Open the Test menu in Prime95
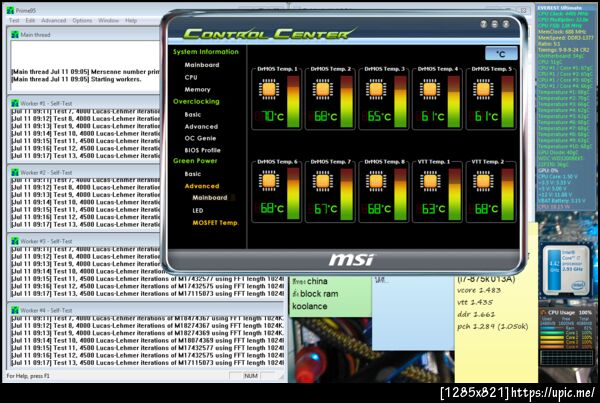 14,20
